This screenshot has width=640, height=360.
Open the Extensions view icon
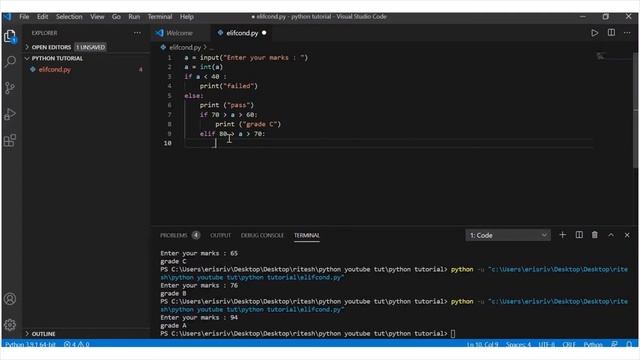[x=10, y=140]
